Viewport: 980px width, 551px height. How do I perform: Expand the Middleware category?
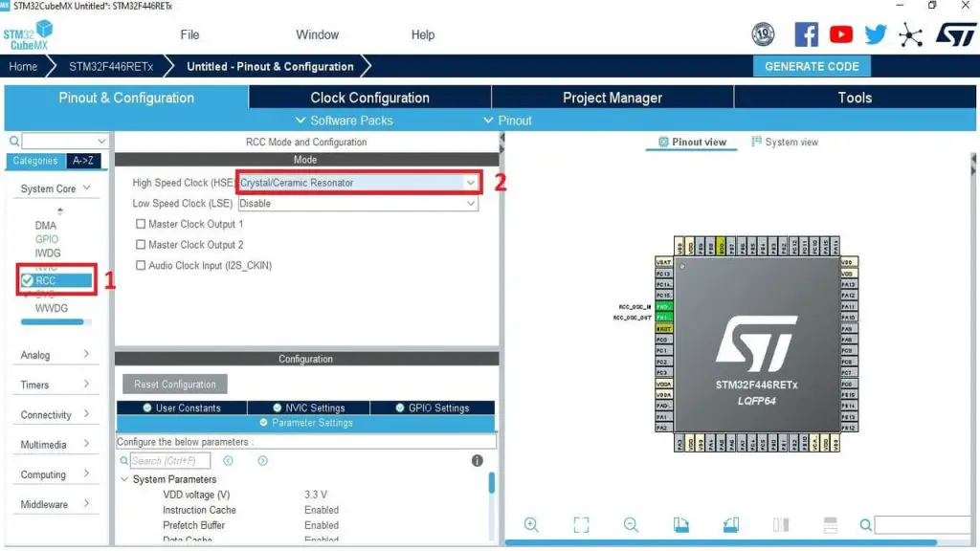tap(55, 504)
